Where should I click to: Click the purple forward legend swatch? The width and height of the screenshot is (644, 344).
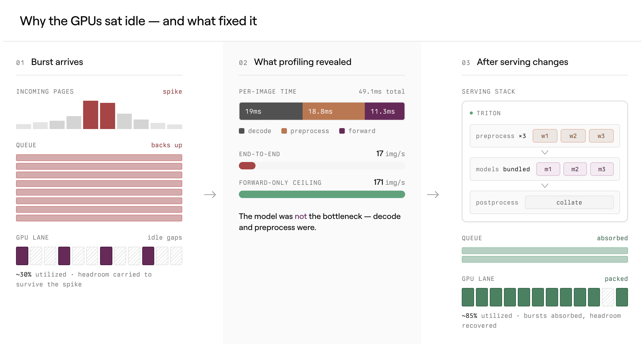click(x=342, y=131)
